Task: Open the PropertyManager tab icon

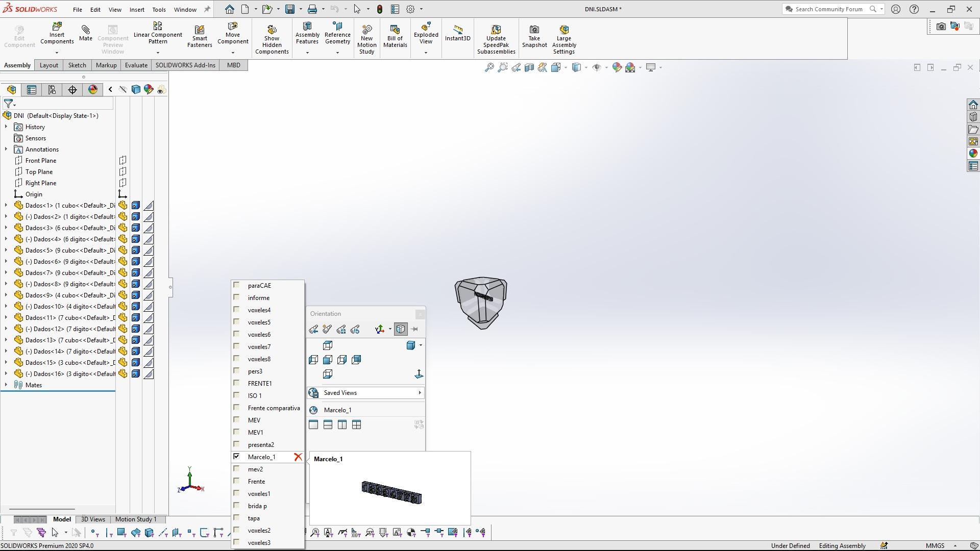Action: click(32, 90)
